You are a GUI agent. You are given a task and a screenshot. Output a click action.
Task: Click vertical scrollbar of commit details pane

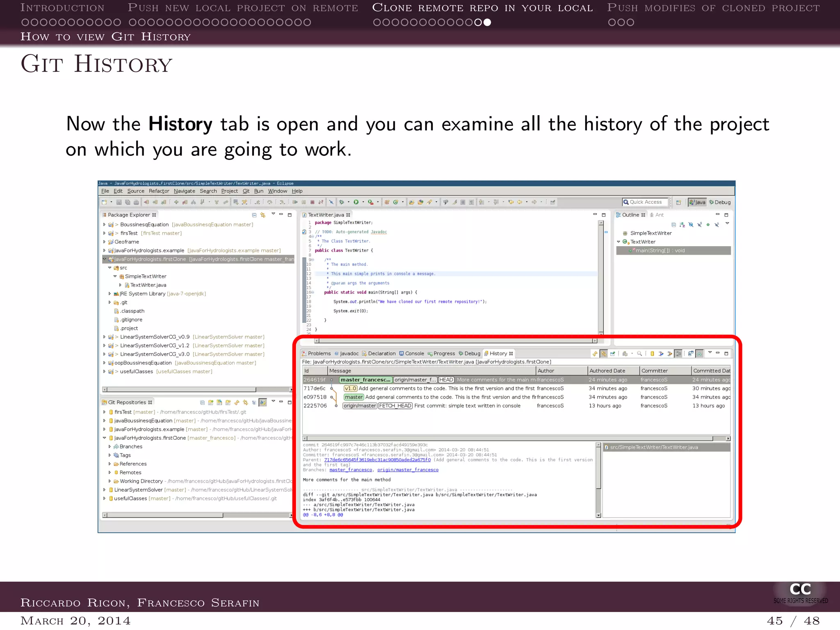(x=598, y=480)
